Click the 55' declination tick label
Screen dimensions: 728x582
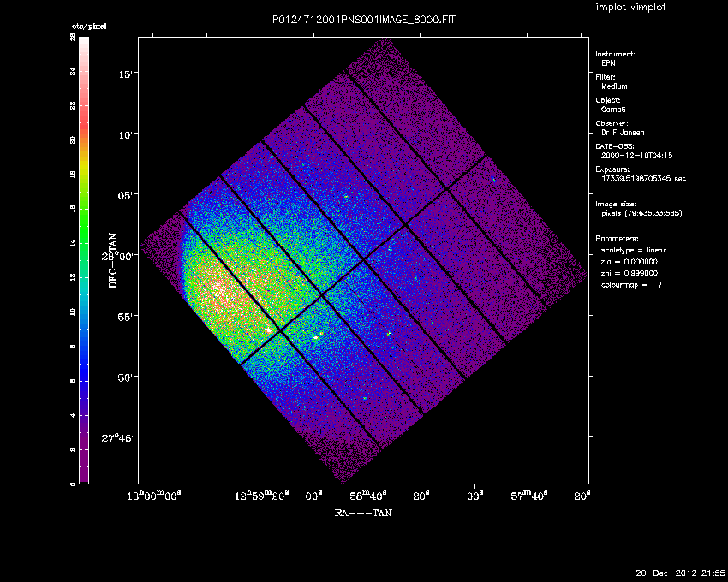coord(125,317)
